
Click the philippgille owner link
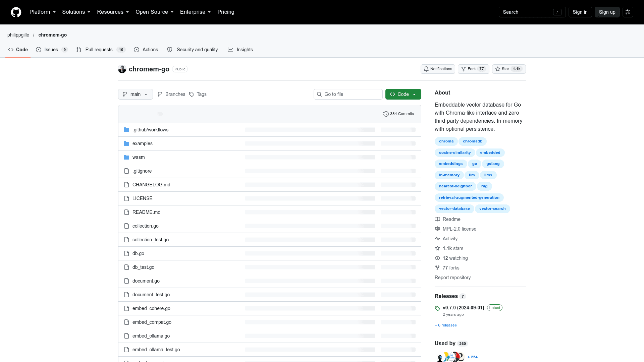18,35
